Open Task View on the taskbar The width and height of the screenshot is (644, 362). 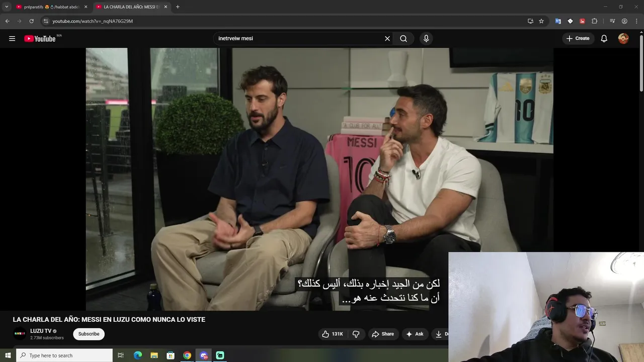pos(121,355)
